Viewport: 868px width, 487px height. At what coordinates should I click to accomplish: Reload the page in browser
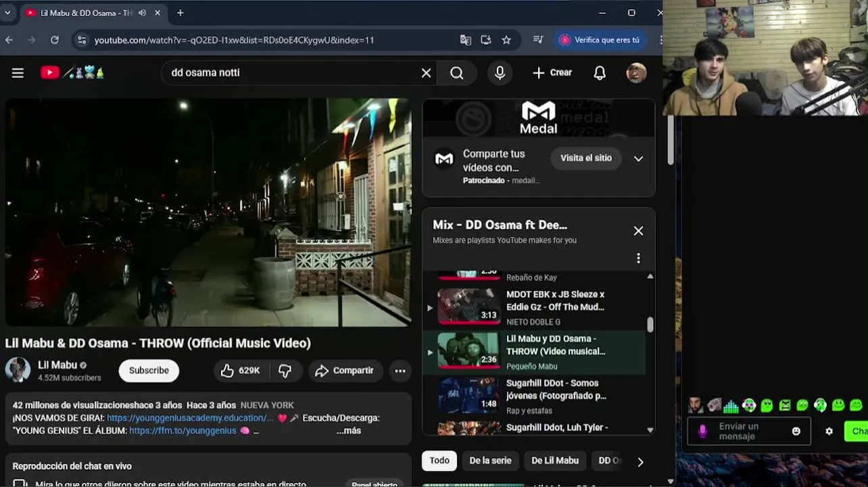click(x=55, y=40)
